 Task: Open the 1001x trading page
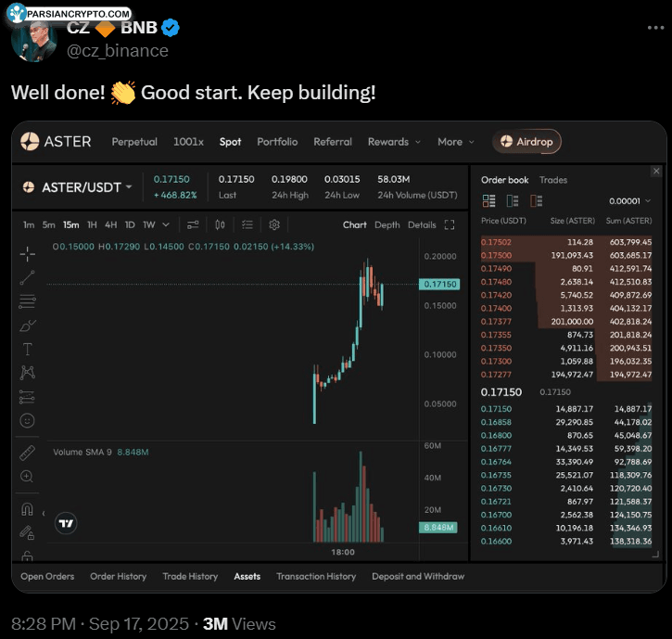coord(188,142)
